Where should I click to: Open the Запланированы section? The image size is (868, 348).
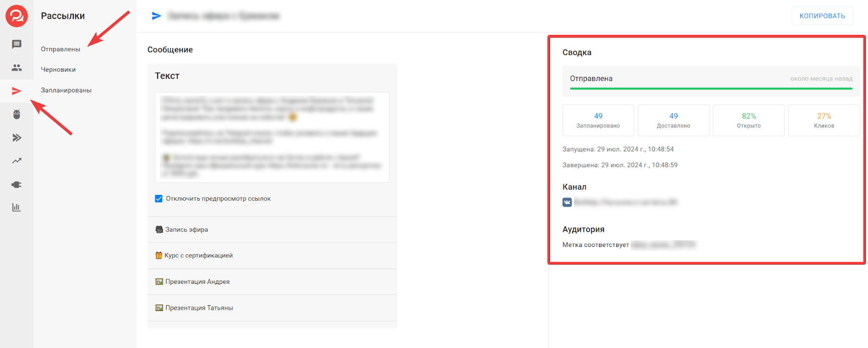click(x=66, y=90)
